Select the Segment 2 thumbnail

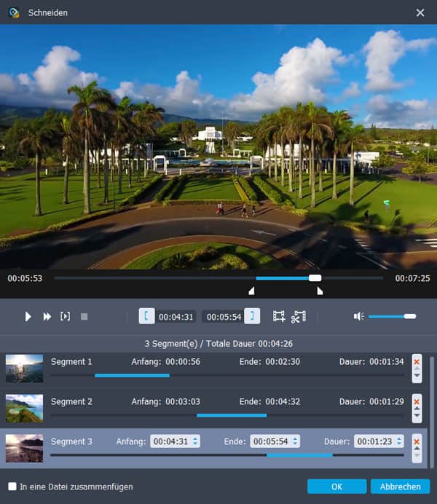click(25, 408)
